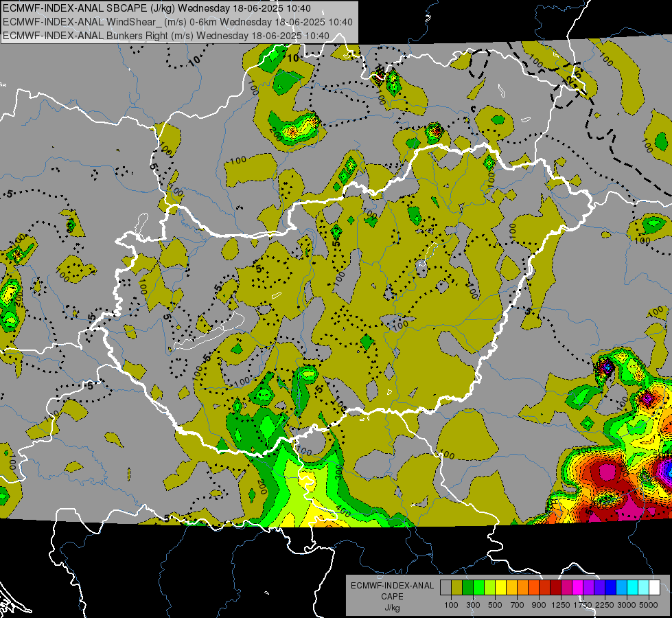672x618 pixels.
Task: Click the 'ECMWF-INDEX-ANAL SBCAPE (J/kg)' title line
Action: point(157,8)
